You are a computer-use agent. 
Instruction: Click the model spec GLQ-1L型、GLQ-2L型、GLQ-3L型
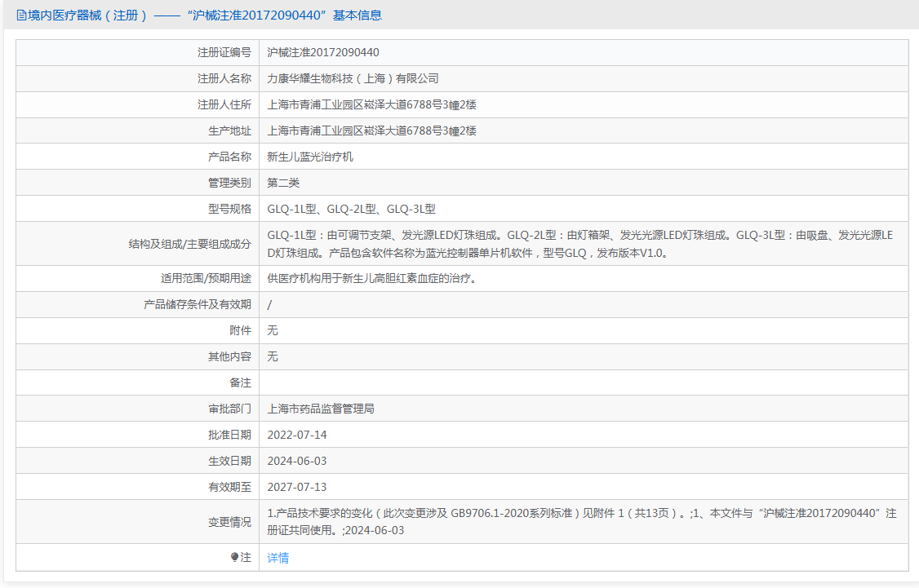coord(351,209)
